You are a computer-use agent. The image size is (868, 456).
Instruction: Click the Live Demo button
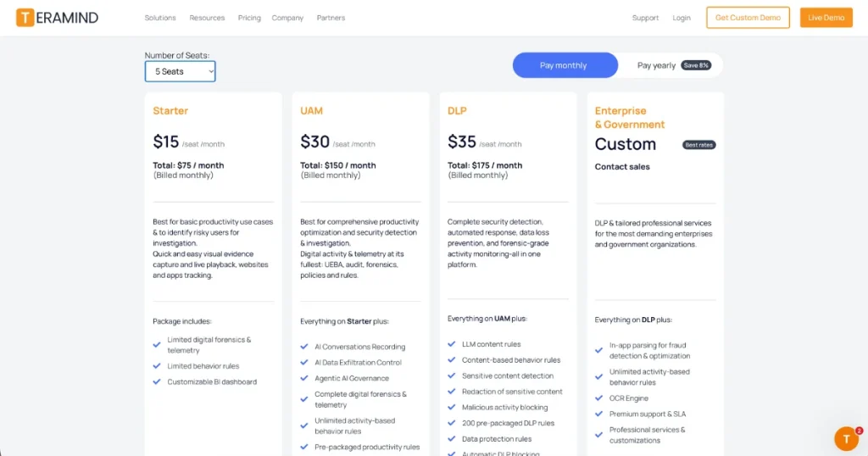pyautogui.click(x=826, y=18)
